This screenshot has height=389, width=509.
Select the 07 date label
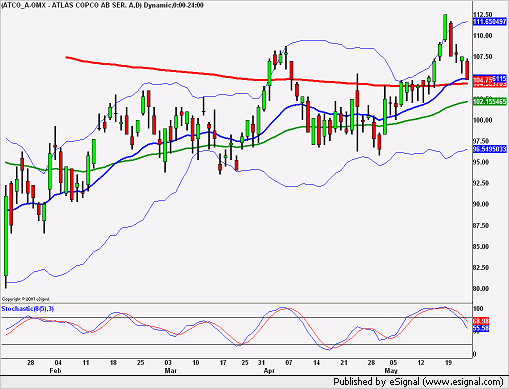[289, 363]
